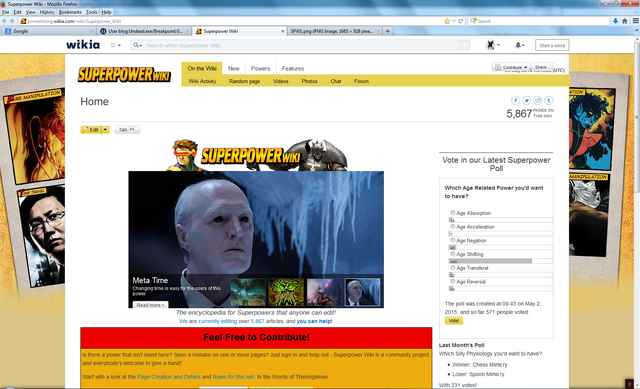Image resolution: width=640 pixels, height=389 pixels.
Task: Go to the Firefox home page icon
Action: (624, 21)
